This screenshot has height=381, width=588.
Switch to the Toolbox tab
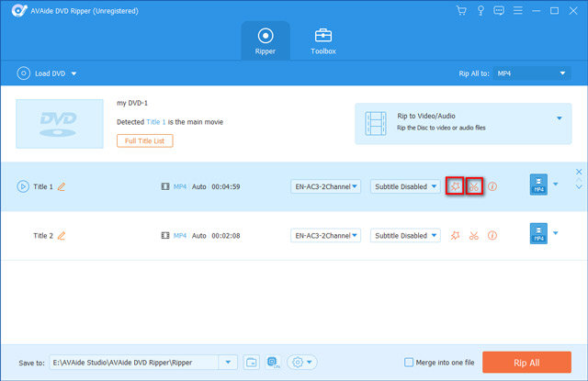coord(322,41)
